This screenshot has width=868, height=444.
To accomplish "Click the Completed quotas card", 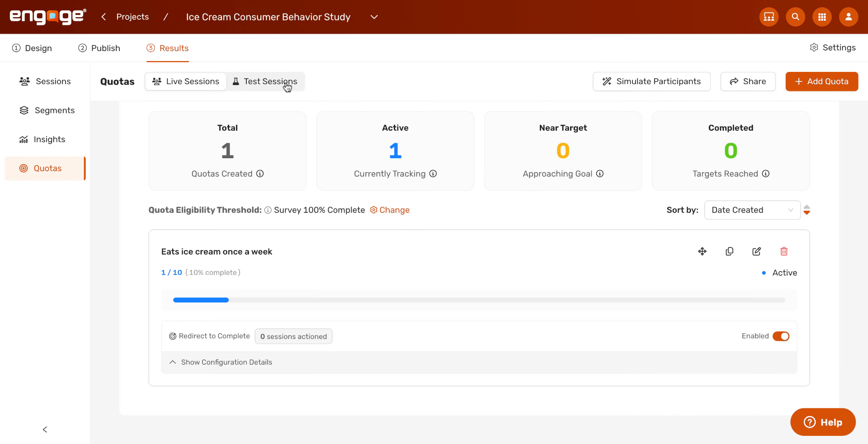I will point(731,151).
